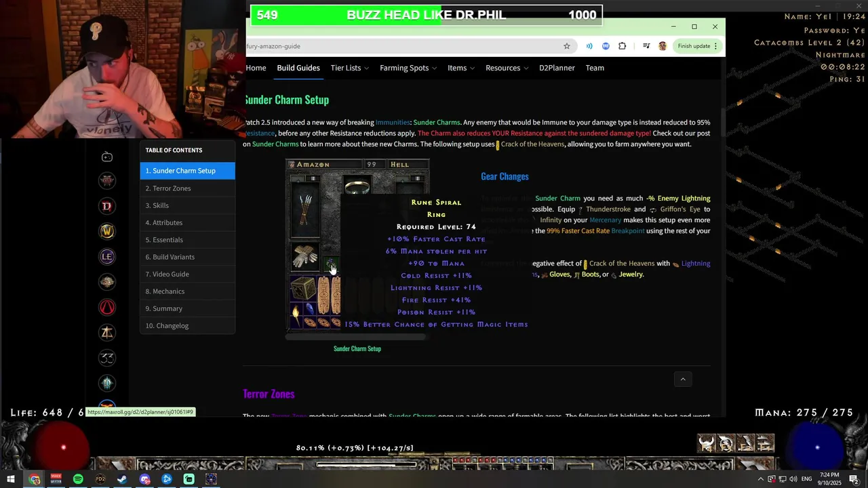Select the cube item in planner inventory
Image resolution: width=868 pixels, height=488 pixels.
302,289
